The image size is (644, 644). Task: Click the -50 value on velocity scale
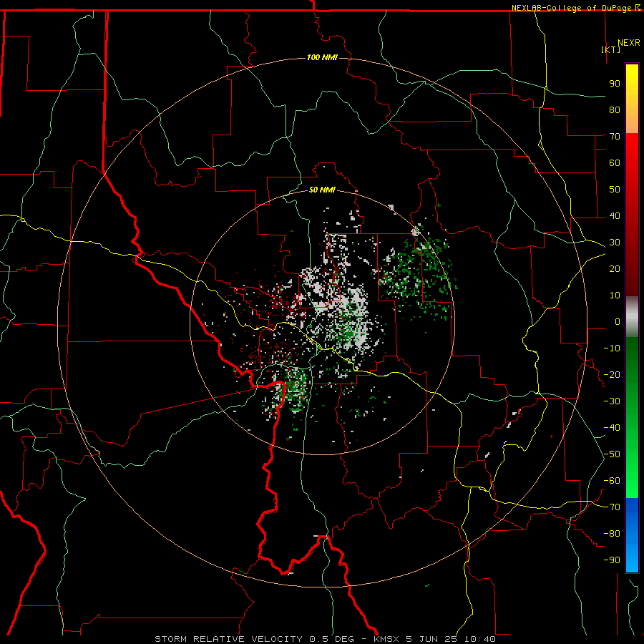pos(612,454)
